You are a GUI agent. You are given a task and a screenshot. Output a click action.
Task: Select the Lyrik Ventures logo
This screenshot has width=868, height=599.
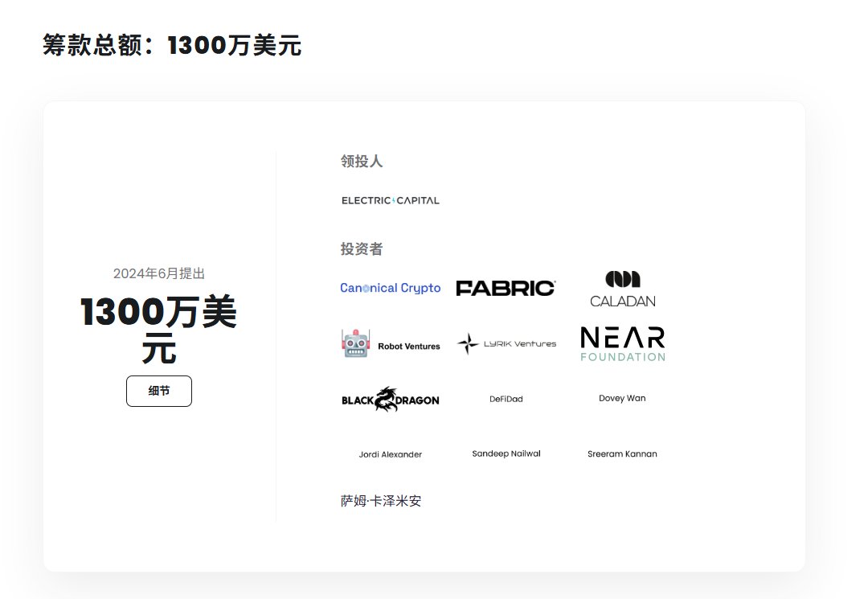point(506,344)
